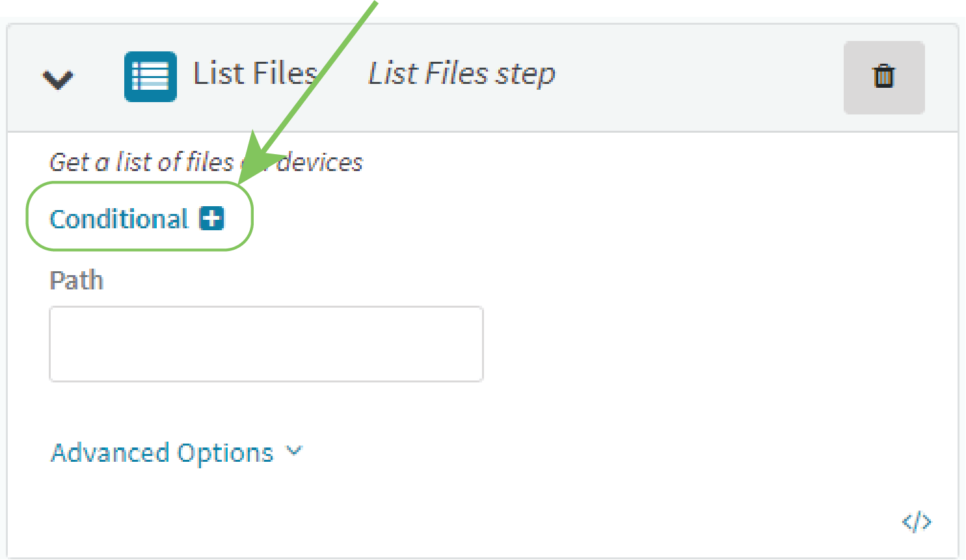
Task: Collapse the List Files step with the chevron
Action: click(x=57, y=77)
